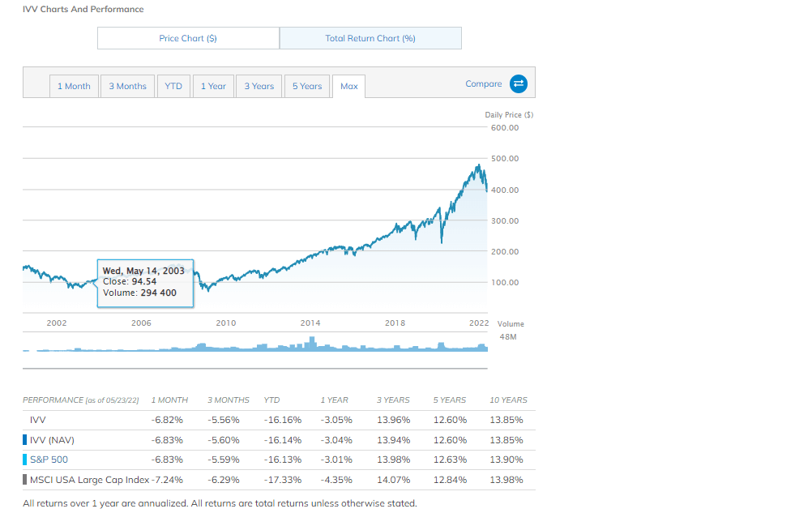Click the S&P 500 cyan color marker
Screen dimensions: 812x513
24,460
